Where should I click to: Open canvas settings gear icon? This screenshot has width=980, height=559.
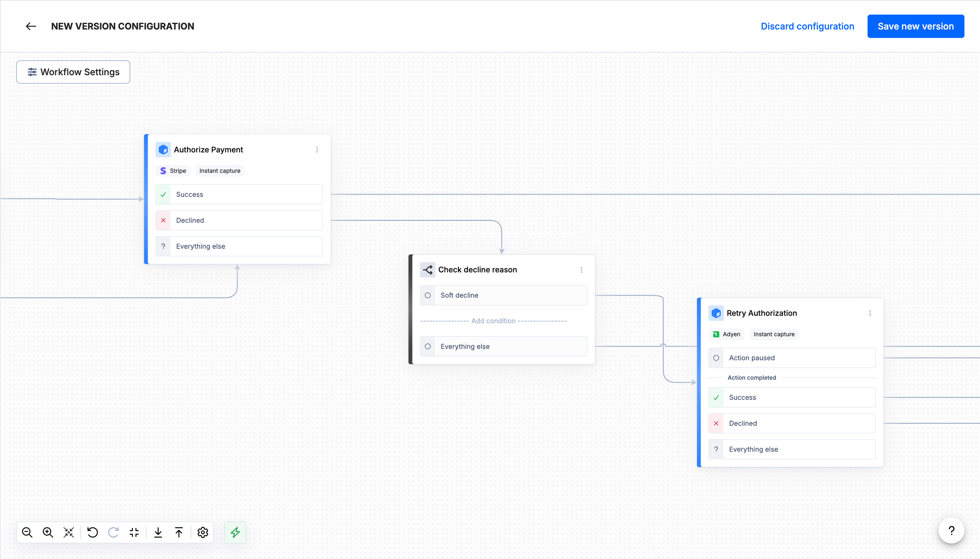tap(203, 532)
